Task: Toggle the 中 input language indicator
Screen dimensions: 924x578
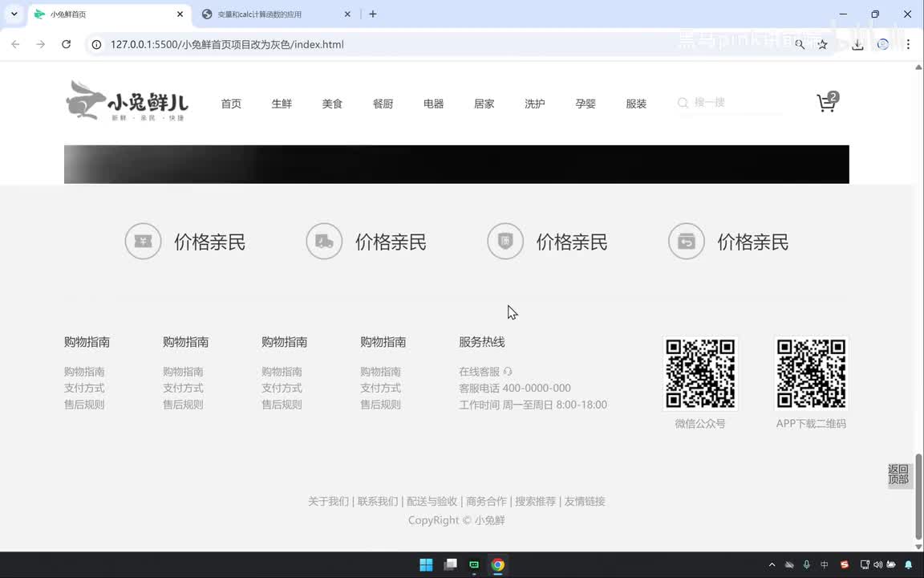Action: point(825,565)
